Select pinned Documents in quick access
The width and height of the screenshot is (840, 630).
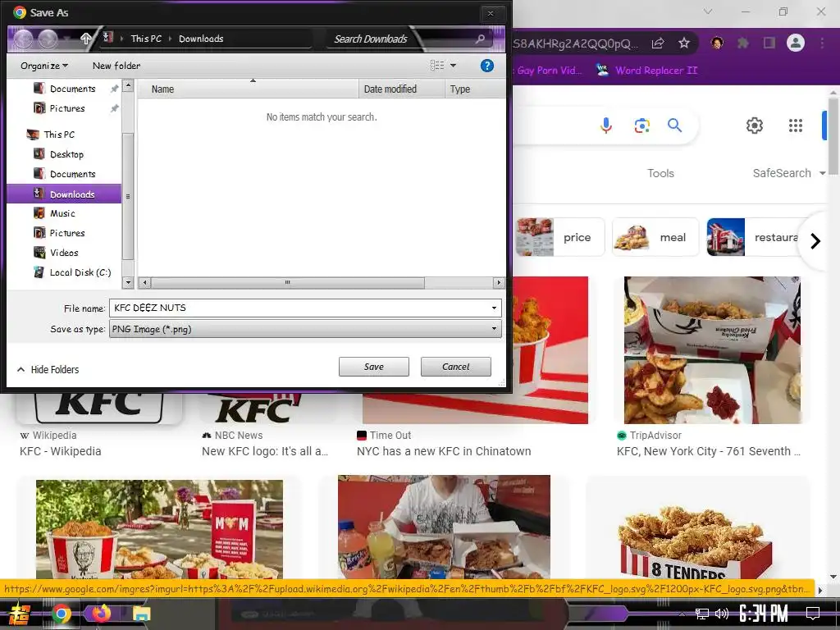pyautogui.click(x=71, y=89)
